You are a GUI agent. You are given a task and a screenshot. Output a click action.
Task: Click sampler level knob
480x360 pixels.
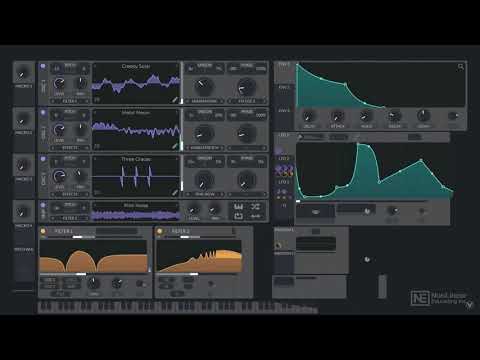click(x=193, y=210)
